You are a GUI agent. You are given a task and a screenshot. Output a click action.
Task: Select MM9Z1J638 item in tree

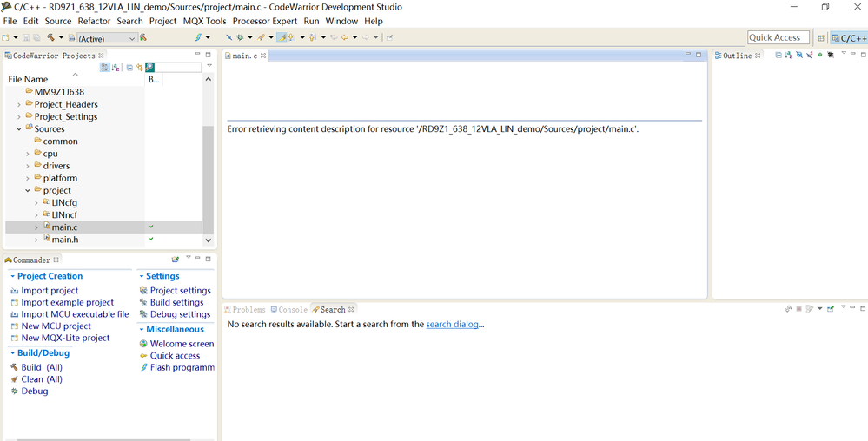[x=59, y=92]
